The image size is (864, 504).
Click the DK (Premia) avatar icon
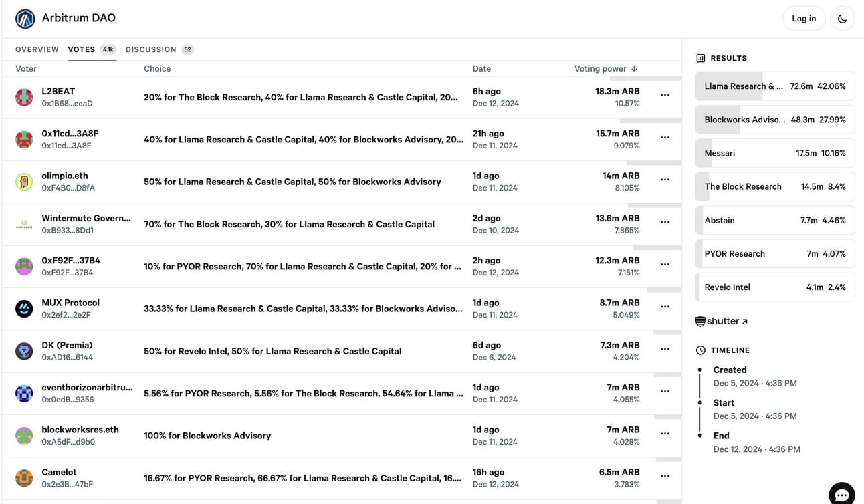24,351
